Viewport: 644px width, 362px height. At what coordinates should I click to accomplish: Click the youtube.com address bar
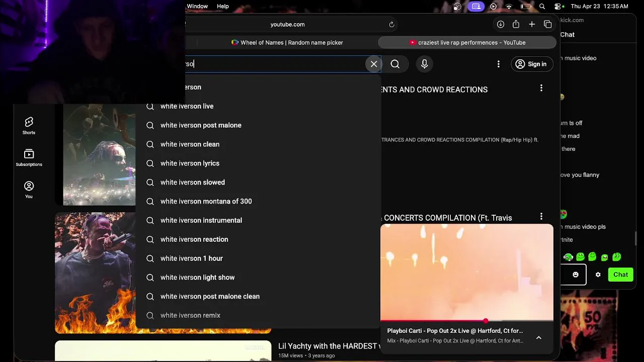click(x=287, y=24)
